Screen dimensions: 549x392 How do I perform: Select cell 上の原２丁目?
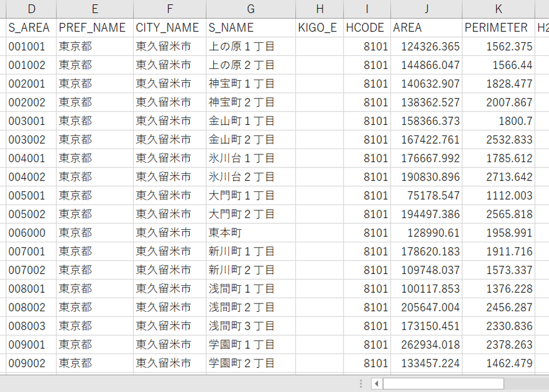click(251, 65)
